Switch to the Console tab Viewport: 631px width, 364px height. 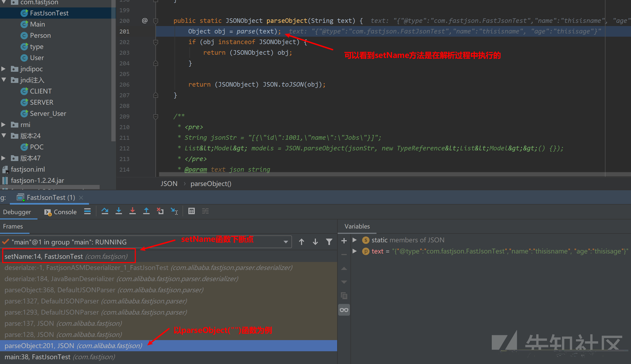coord(61,212)
